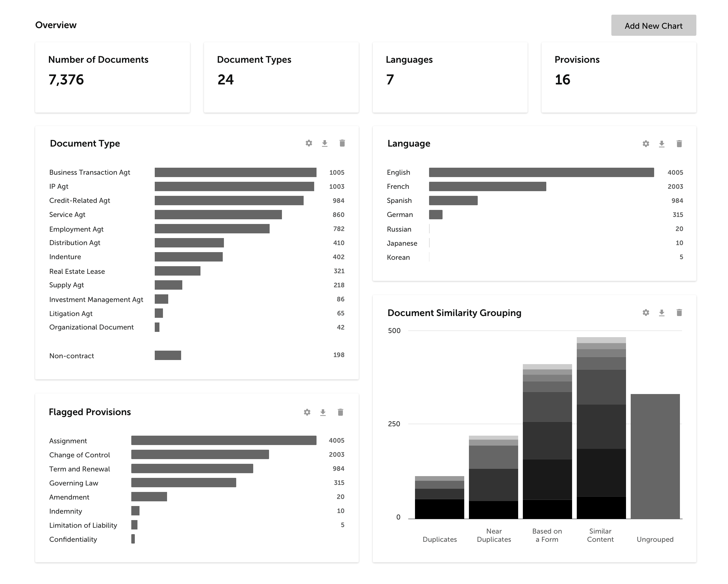The width and height of the screenshot is (728, 584).
Task: Click the Business Transaction Agt bar
Action: coord(235,172)
